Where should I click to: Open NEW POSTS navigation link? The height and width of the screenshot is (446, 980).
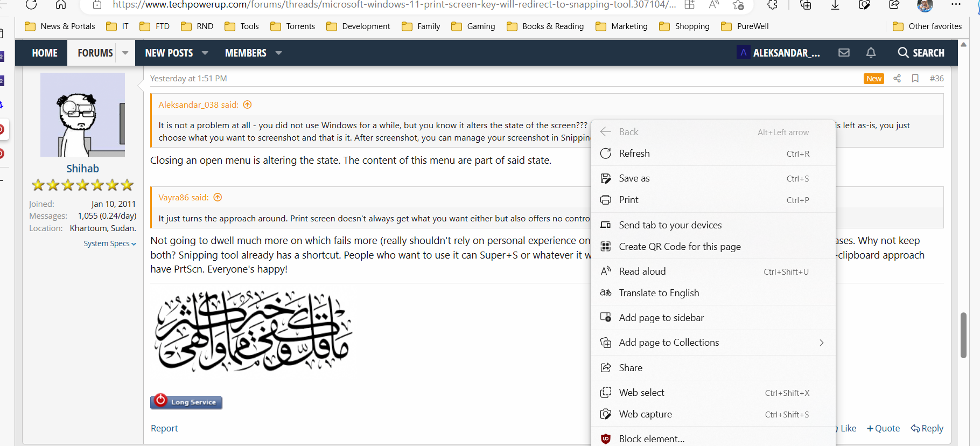[x=169, y=53]
